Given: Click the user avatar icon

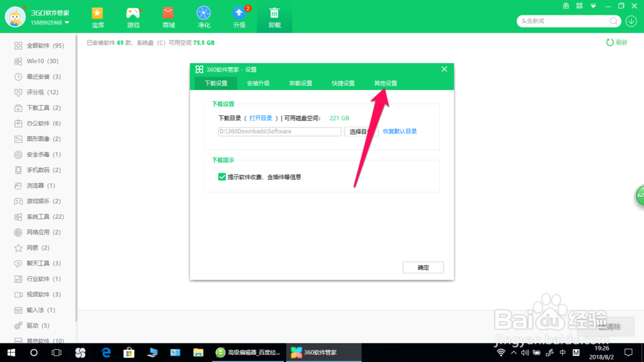Looking at the screenshot, I should click(x=15, y=17).
